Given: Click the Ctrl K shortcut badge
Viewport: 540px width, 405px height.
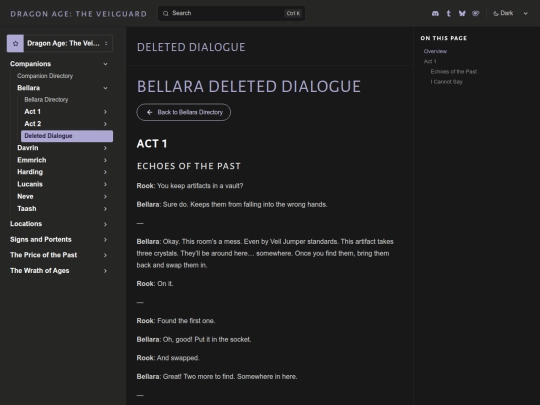Looking at the screenshot, I should (x=293, y=13).
